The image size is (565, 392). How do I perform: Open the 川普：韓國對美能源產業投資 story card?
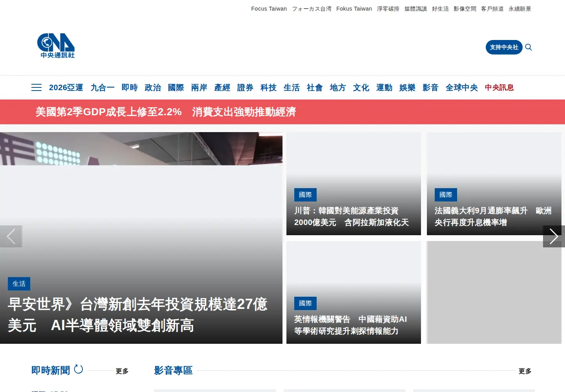354,184
